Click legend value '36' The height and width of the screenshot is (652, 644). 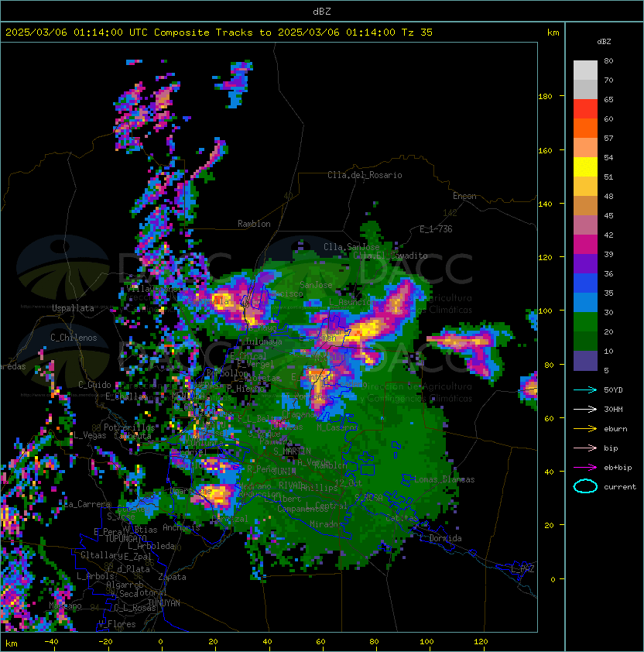pos(608,273)
